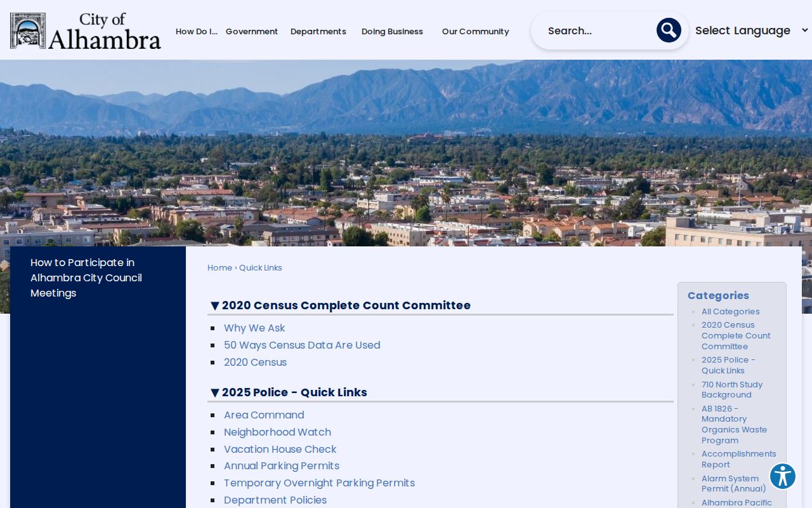Select 2025 Police - Quick Links category
Viewport: 812px width, 508px height.
(728, 365)
